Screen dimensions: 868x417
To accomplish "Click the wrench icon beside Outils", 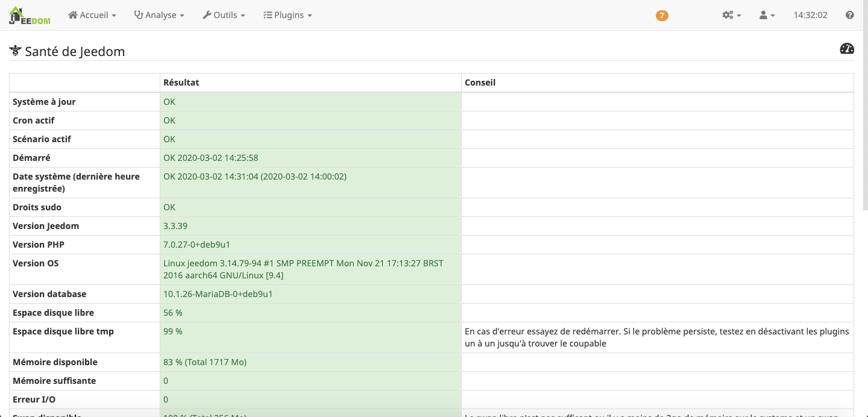I will click(207, 15).
